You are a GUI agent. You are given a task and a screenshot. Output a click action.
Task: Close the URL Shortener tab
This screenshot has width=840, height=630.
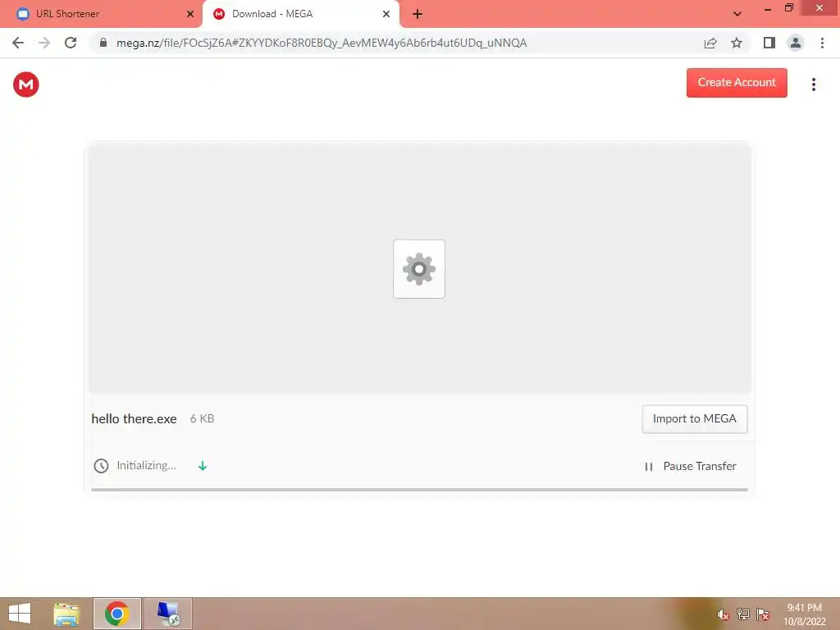[x=190, y=14]
